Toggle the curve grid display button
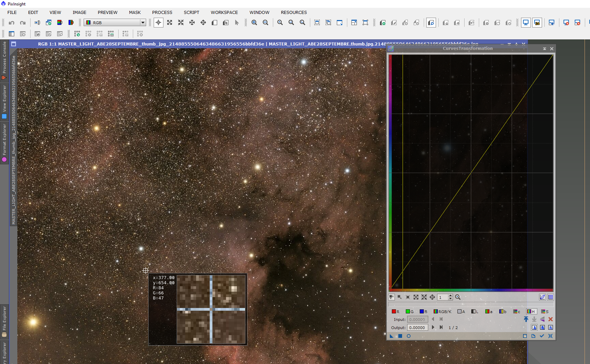 tap(550, 297)
